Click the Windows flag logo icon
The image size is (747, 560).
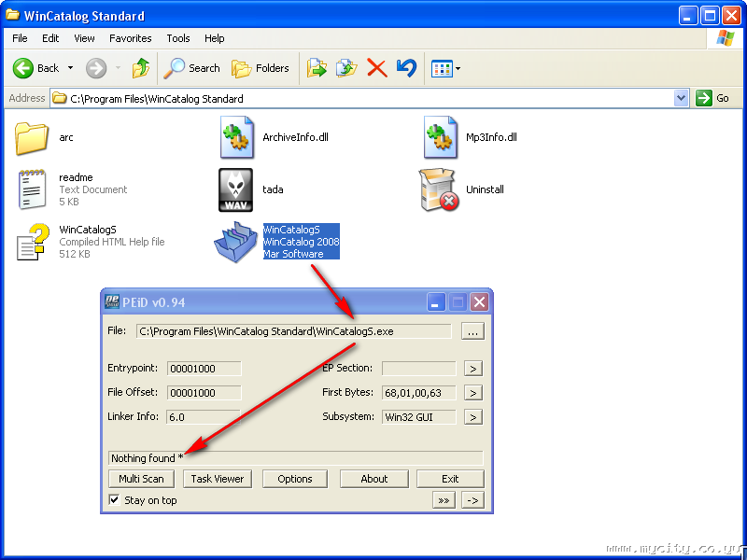pyautogui.click(x=726, y=38)
